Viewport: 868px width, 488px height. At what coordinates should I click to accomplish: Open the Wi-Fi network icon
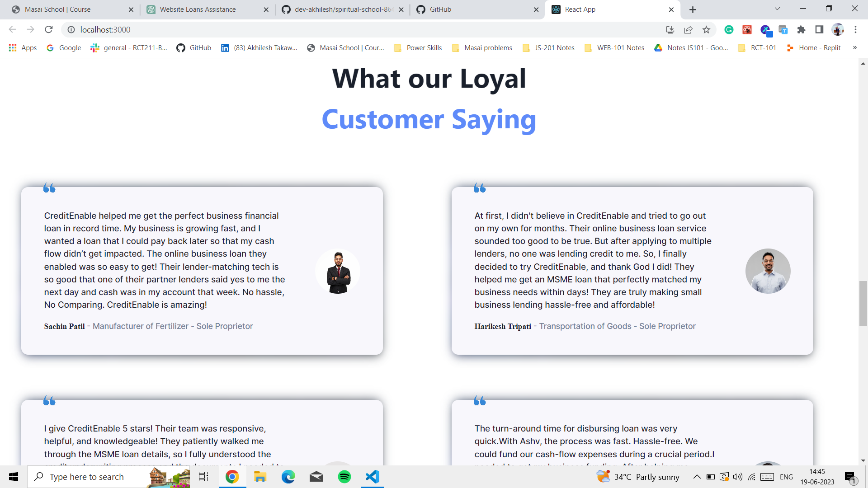(x=752, y=477)
